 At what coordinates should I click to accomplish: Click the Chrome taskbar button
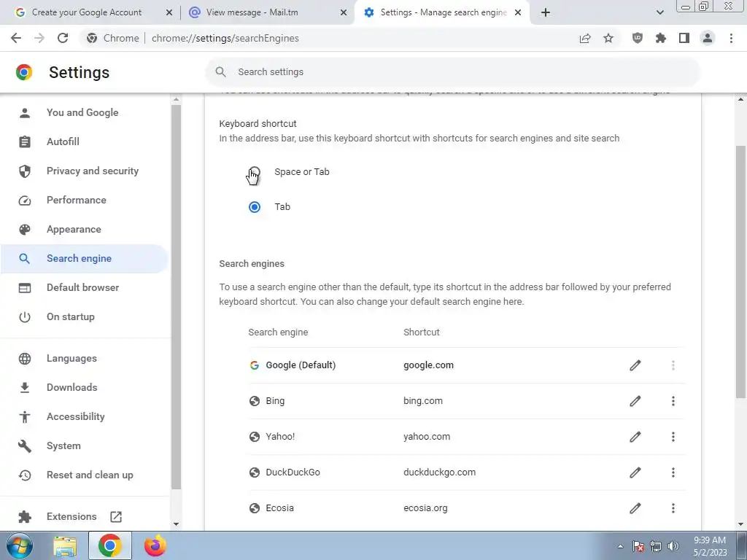coord(110,546)
